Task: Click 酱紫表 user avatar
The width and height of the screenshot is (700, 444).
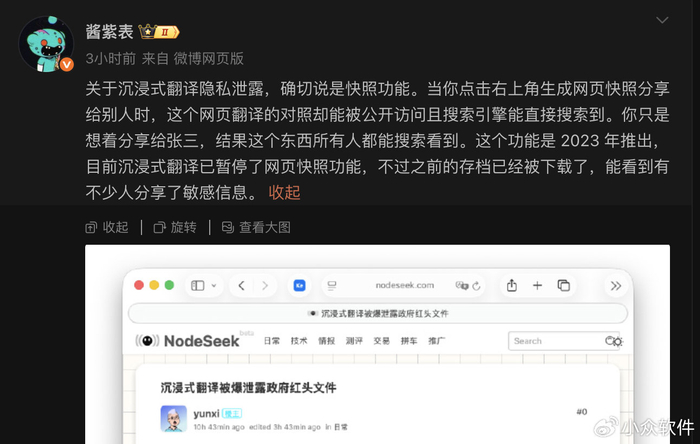Action: pos(46,44)
